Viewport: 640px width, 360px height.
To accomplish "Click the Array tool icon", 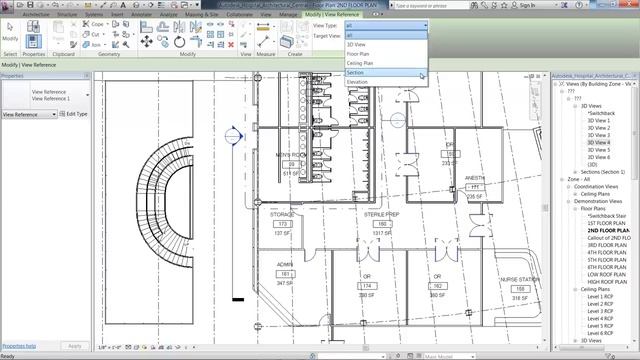I will pos(210,34).
